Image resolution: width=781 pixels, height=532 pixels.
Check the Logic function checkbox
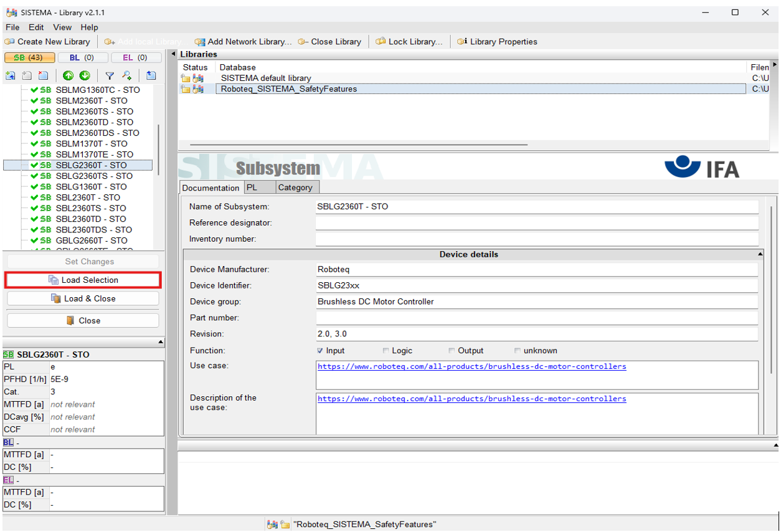[x=386, y=351]
